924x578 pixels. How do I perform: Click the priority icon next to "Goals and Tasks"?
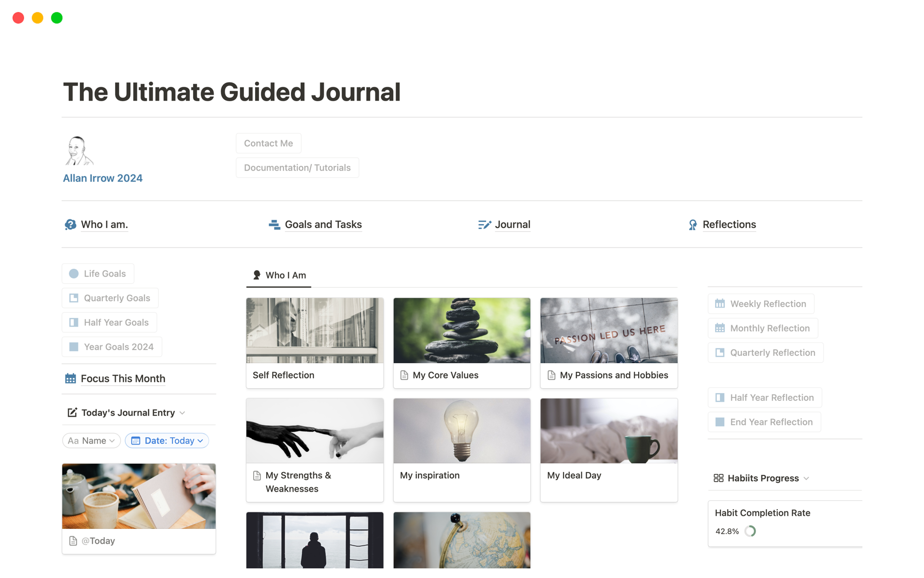click(273, 224)
